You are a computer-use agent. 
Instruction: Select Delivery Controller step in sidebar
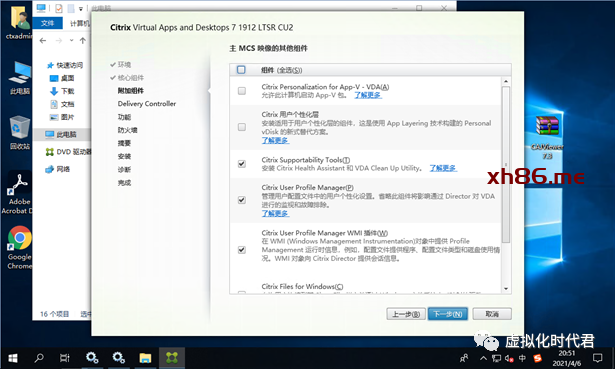pyautogui.click(x=147, y=104)
